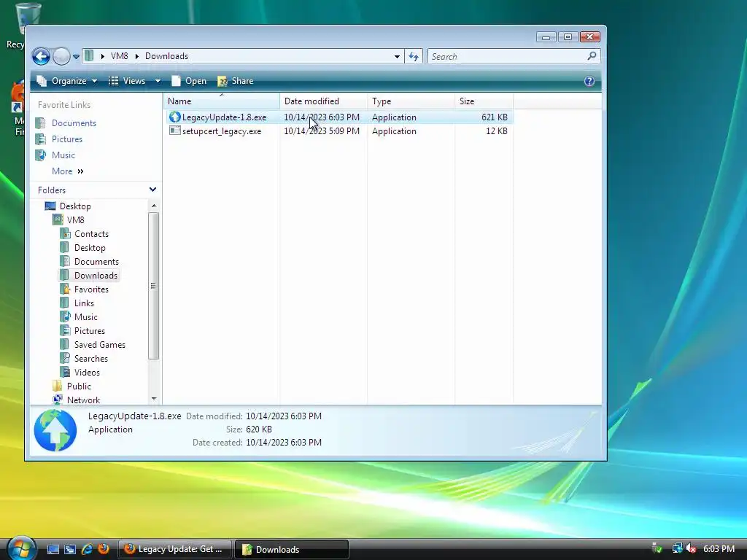Click the address bar folder icon
Image resolution: width=747 pixels, height=560 pixels.
pyautogui.click(x=89, y=56)
